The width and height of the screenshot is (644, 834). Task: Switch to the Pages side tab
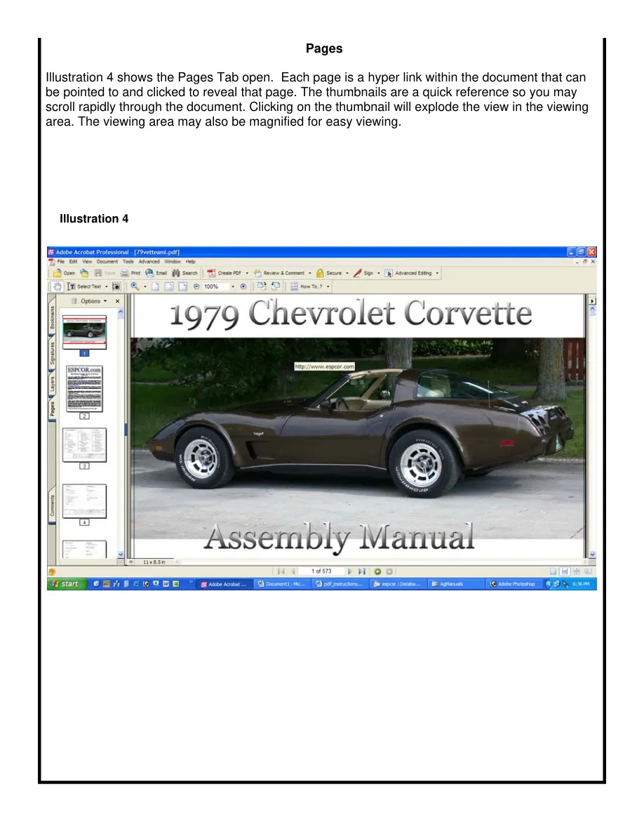coord(52,409)
